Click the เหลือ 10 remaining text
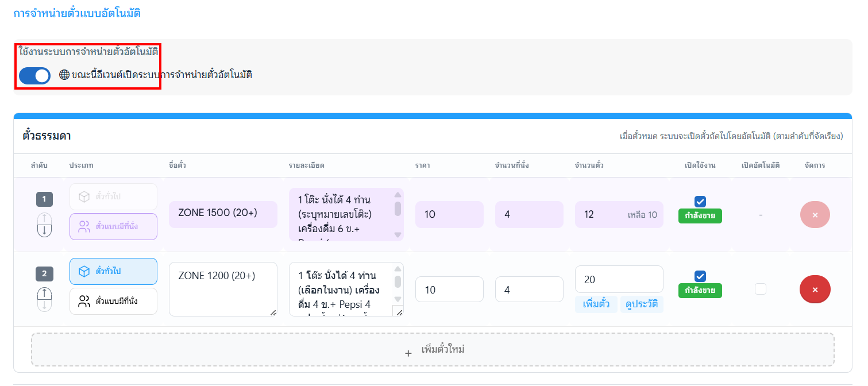868x386 pixels. point(642,215)
